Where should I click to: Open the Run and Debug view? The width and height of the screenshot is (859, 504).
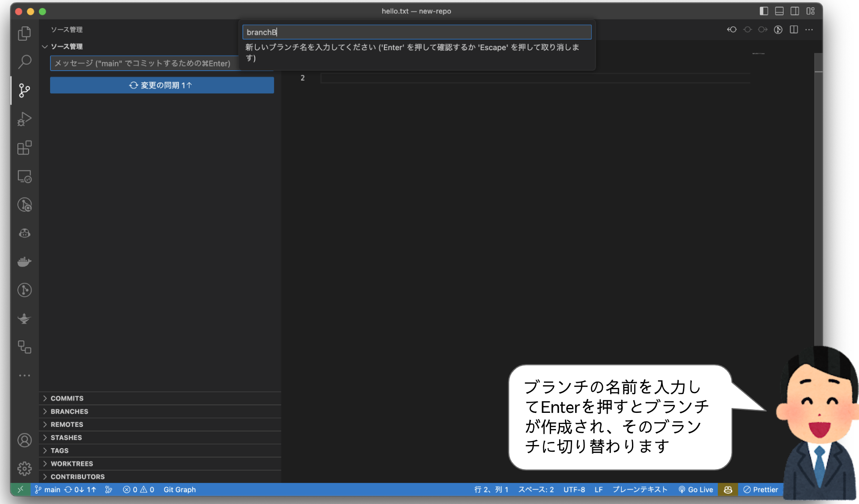point(25,119)
